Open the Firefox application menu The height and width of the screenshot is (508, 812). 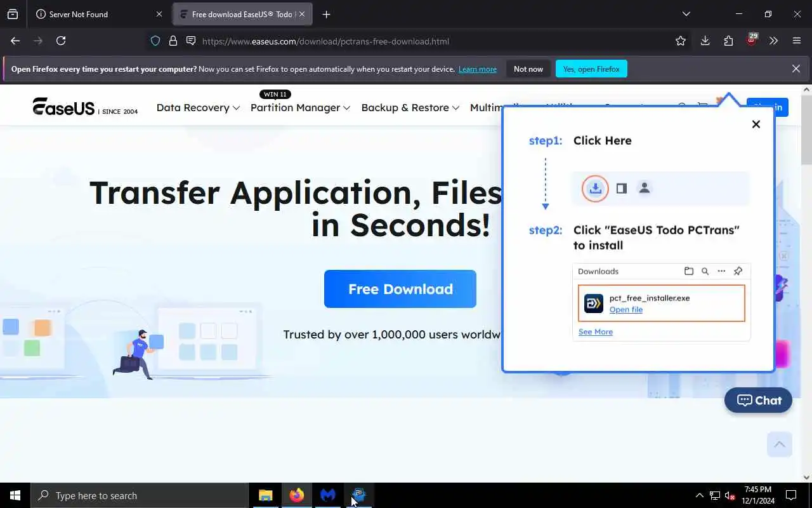click(797, 41)
